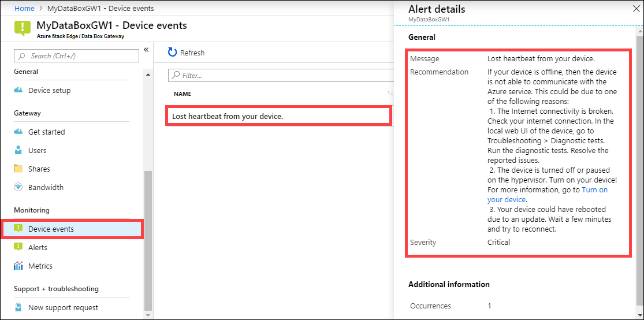Click the Get started cloud icon

[18, 132]
